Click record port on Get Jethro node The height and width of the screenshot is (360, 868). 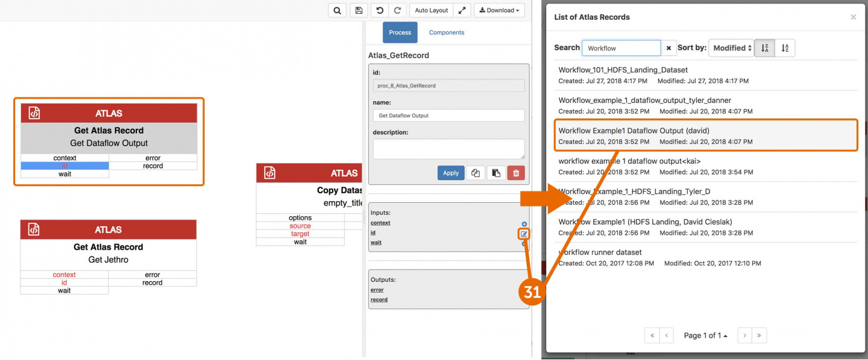[x=153, y=282]
